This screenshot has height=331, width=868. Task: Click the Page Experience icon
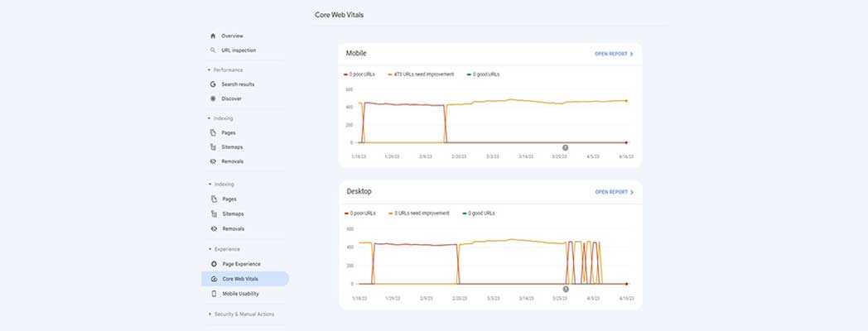214,264
